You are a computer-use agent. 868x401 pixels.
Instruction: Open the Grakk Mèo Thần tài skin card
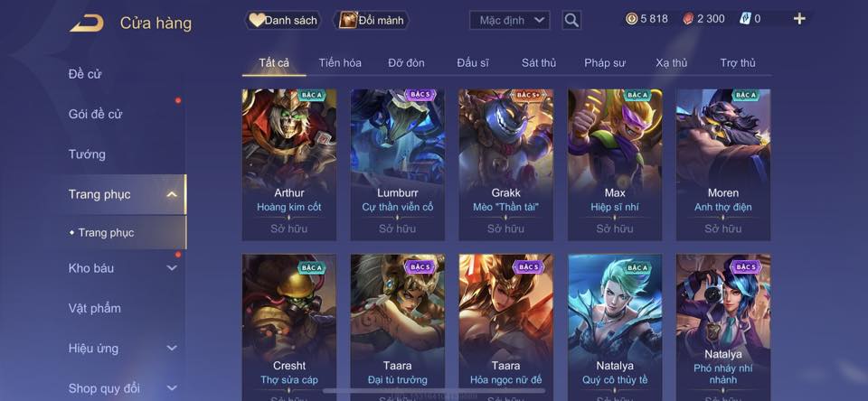505,164
